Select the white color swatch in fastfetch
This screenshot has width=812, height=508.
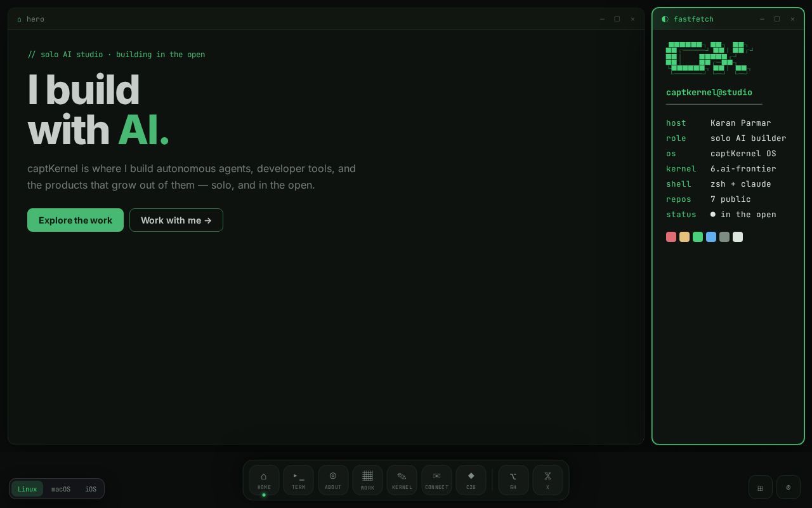pos(738,237)
